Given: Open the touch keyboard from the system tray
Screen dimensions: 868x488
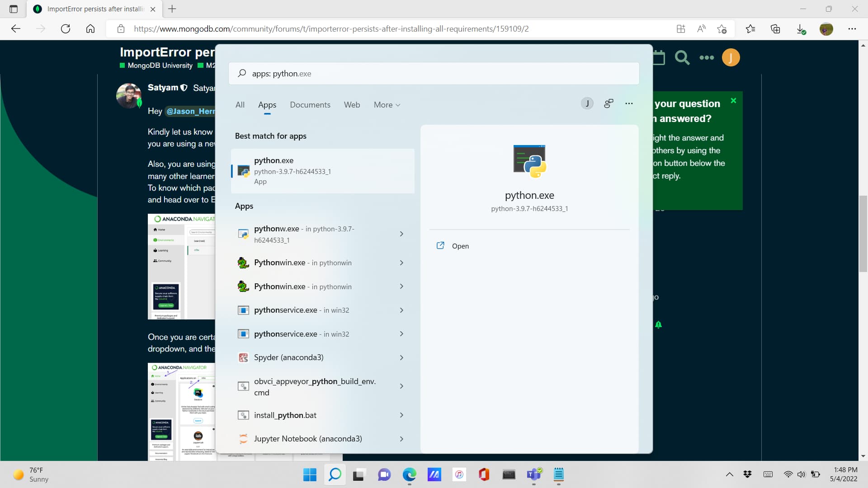Looking at the screenshot, I should [x=768, y=474].
